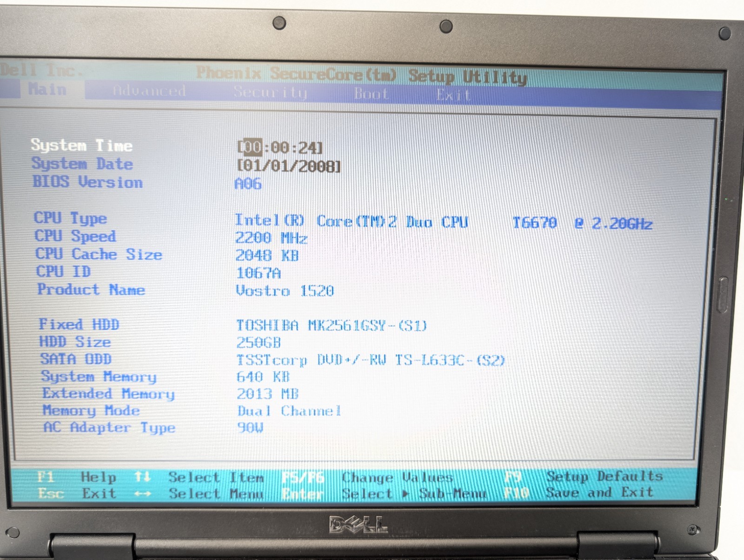
Task: Click the HDD Size label
Action: coord(75,341)
